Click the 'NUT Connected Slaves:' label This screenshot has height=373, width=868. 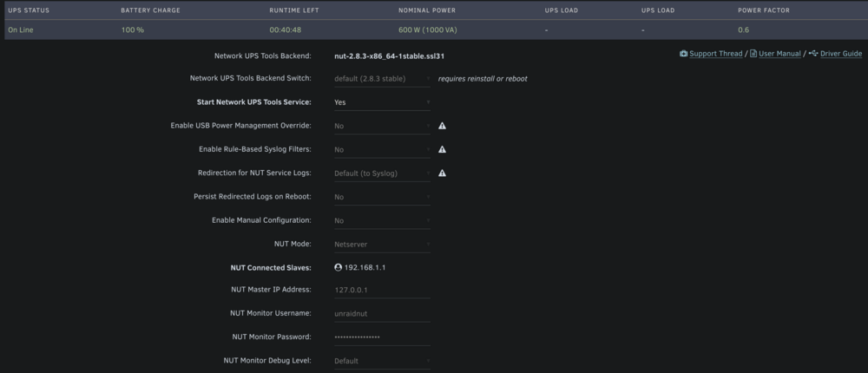coord(271,267)
